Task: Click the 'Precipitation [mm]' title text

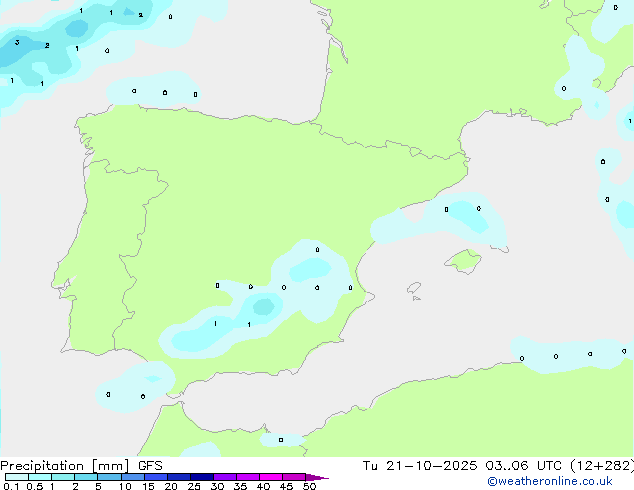Action: click(x=65, y=466)
